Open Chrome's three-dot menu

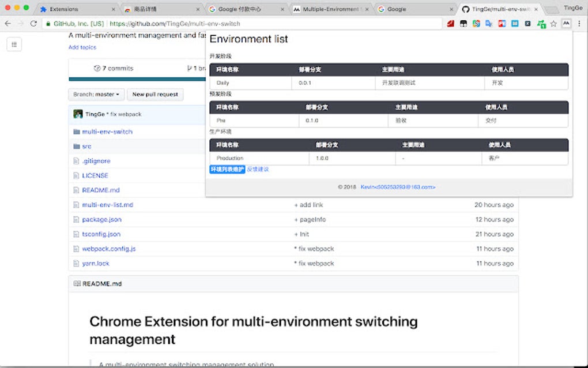click(x=579, y=24)
